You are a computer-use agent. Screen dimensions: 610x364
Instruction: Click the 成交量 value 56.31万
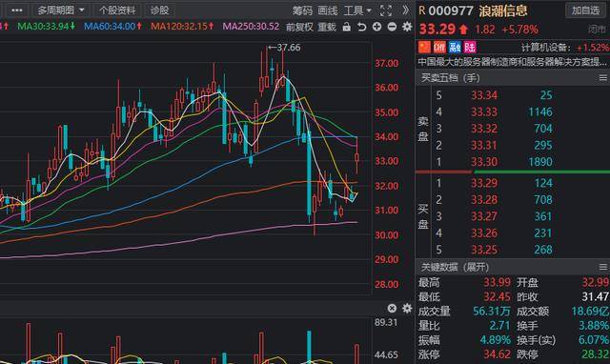pyautogui.click(x=492, y=311)
